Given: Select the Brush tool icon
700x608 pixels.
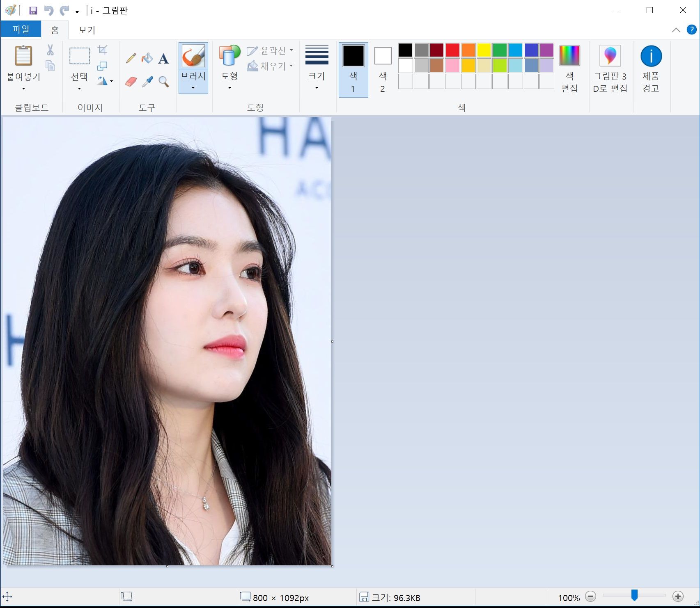Looking at the screenshot, I should [x=193, y=56].
